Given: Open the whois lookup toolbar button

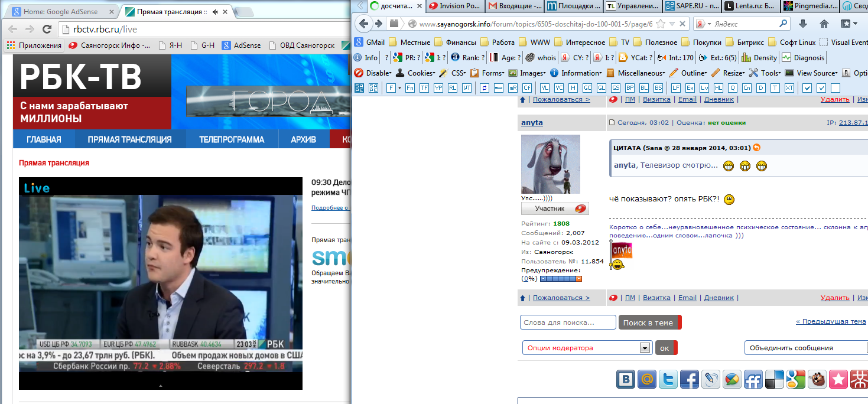Looking at the screenshot, I should click(x=541, y=58).
